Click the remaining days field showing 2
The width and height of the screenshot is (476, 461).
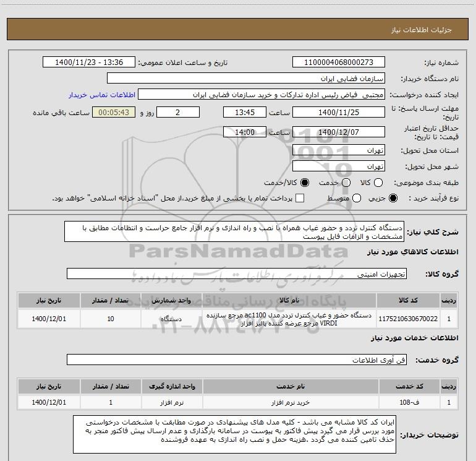pyautogui.click(x=178, y=112)
